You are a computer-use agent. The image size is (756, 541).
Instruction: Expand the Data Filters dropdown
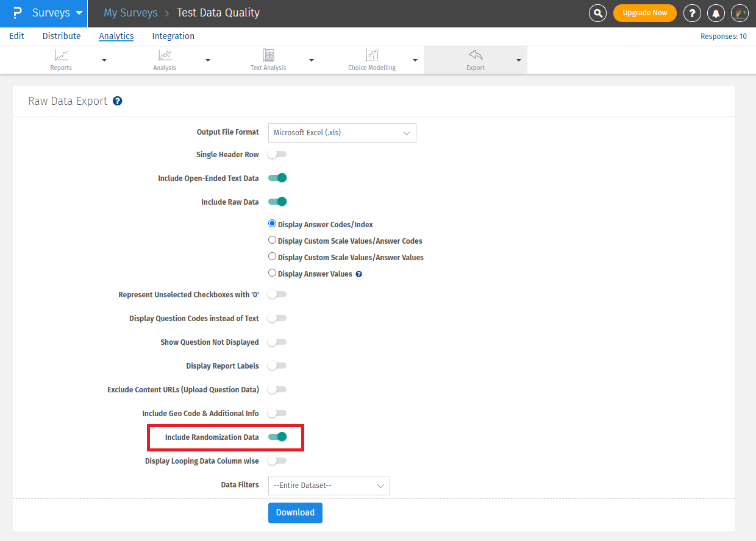329,486
